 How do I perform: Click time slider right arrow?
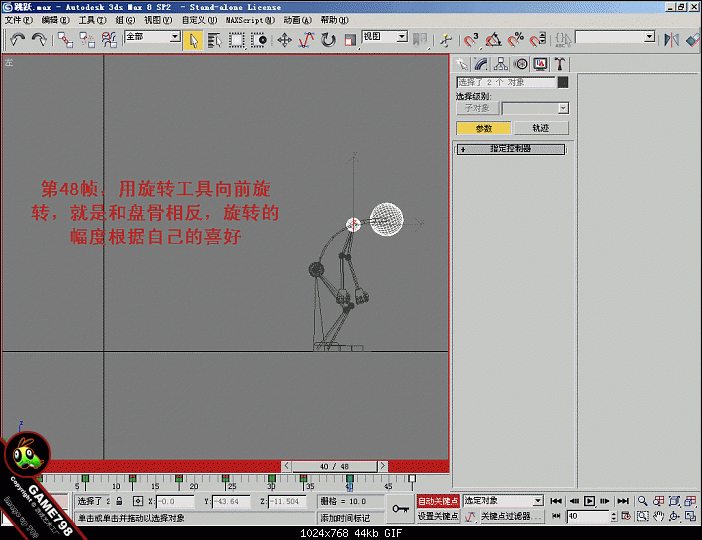[383, 466]
